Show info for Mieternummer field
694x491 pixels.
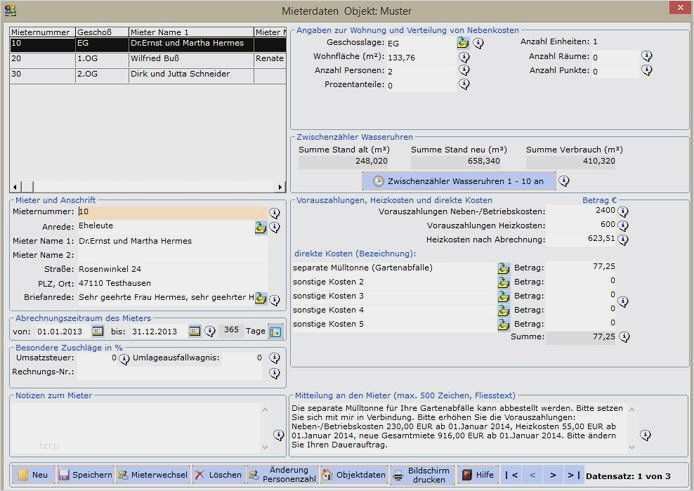click(274, 213)
